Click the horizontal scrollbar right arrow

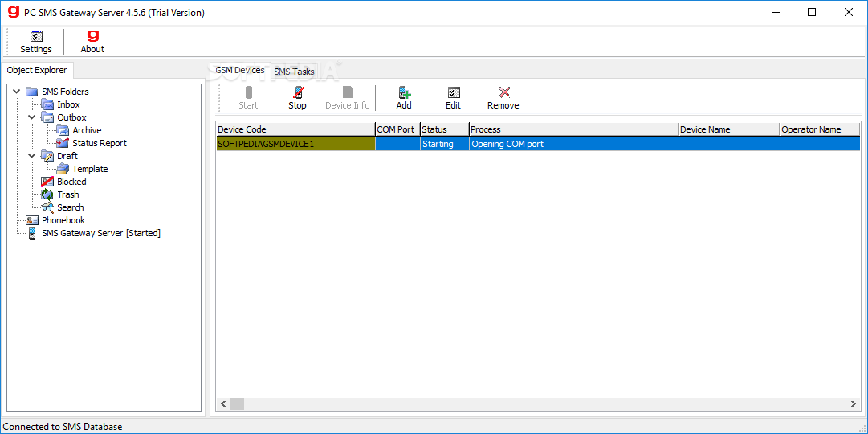tap(854, 404)
